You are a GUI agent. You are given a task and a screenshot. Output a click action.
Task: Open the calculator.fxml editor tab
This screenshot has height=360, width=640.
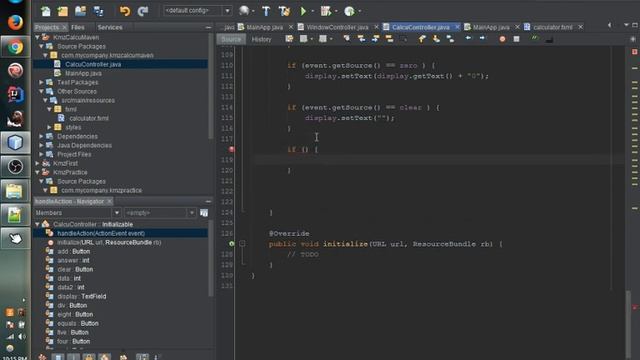[x=553, y=27]
